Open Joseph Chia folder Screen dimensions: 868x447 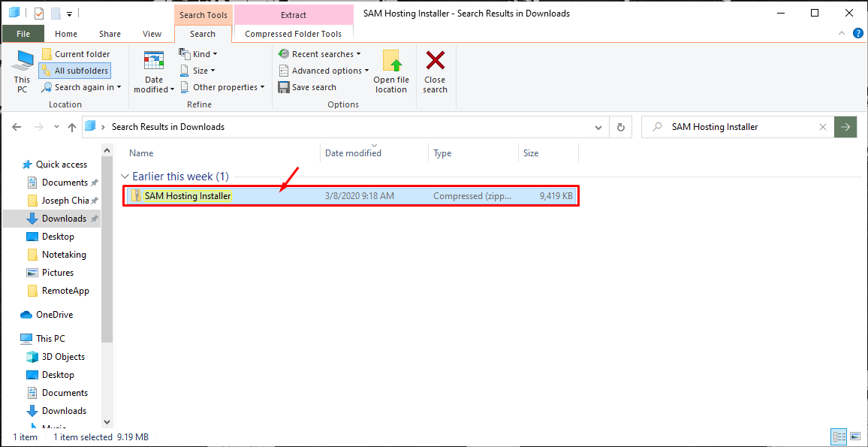coord(65,201)
